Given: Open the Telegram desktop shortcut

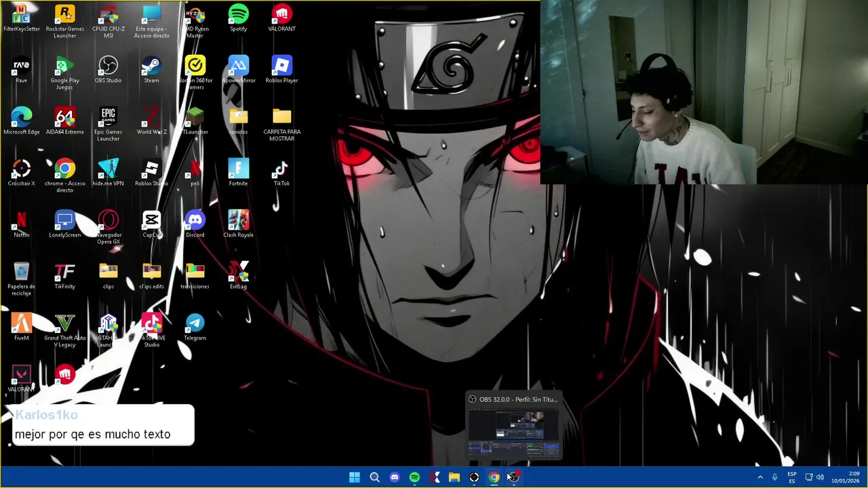Looking at the screenshot, I should coord(195,327).
